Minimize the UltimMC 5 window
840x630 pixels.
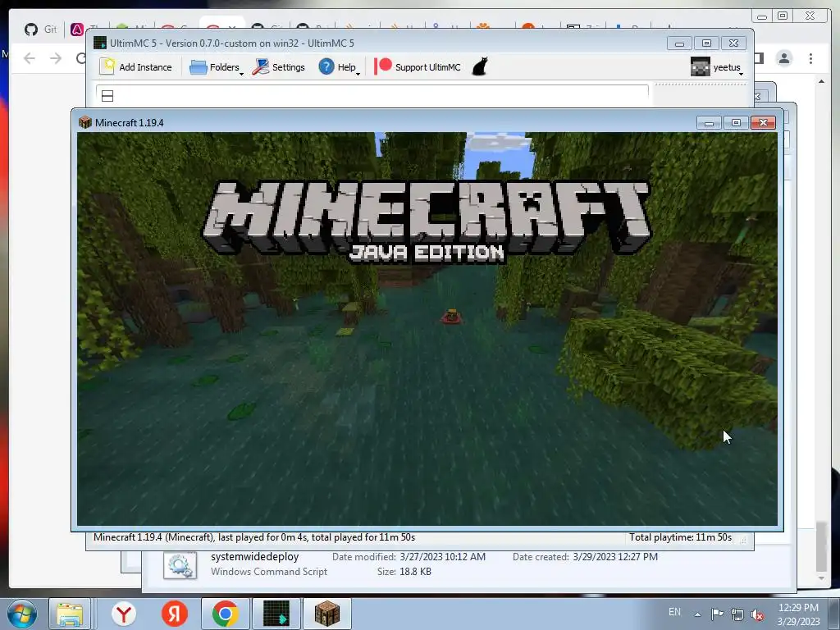(x=679, y=43)
